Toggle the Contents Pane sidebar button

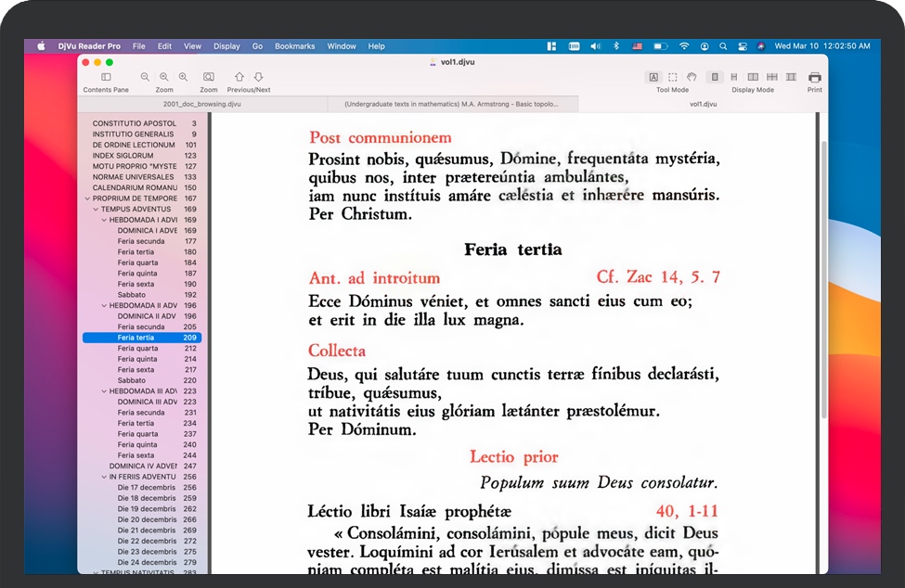106,78
